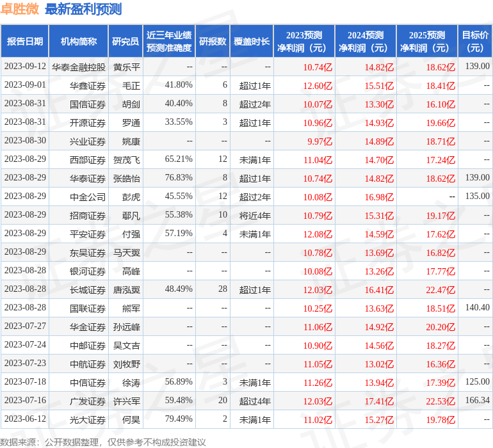Click institution 东吴证券
This screenshot has height=448, width=493.
tap(88, 253)
